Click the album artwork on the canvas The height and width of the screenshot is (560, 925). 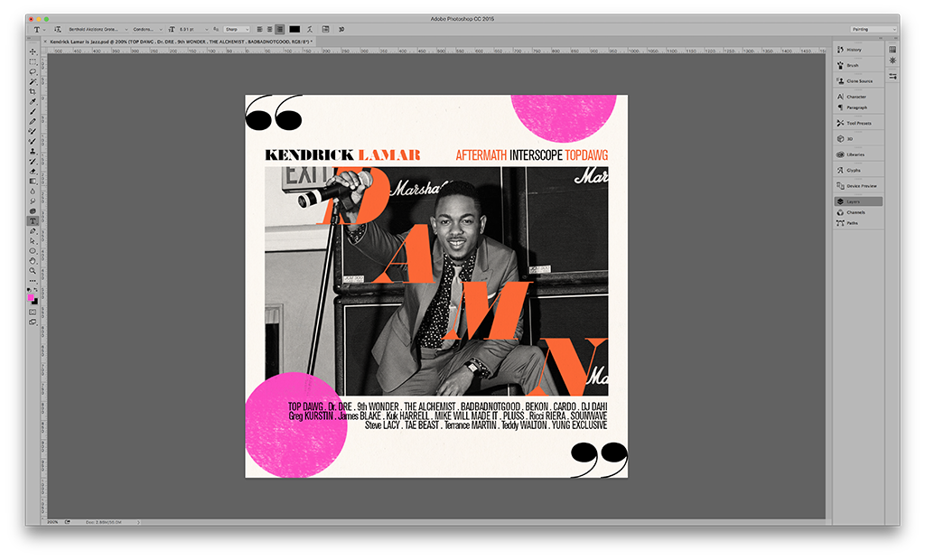click(436, 286)
